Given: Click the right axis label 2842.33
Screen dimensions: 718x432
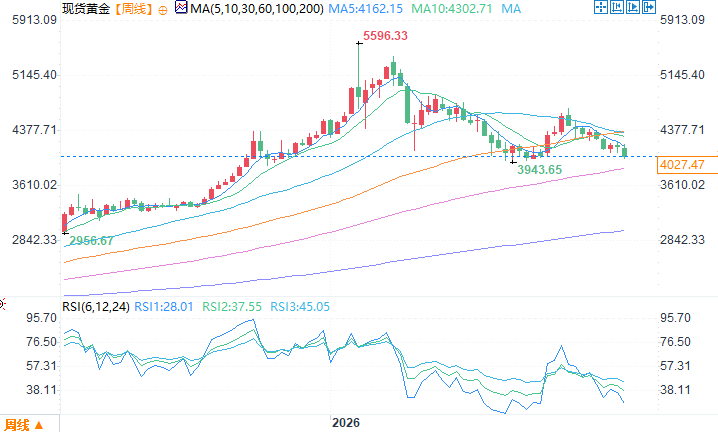Looking at the screenshot, I should pyautogui.click(x=682, y=240).
